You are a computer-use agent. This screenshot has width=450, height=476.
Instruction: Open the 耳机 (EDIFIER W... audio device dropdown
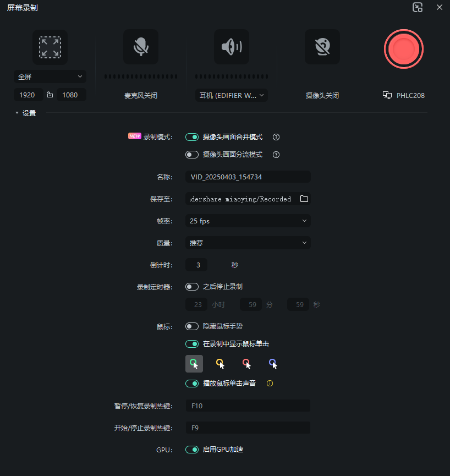(232, 95)
